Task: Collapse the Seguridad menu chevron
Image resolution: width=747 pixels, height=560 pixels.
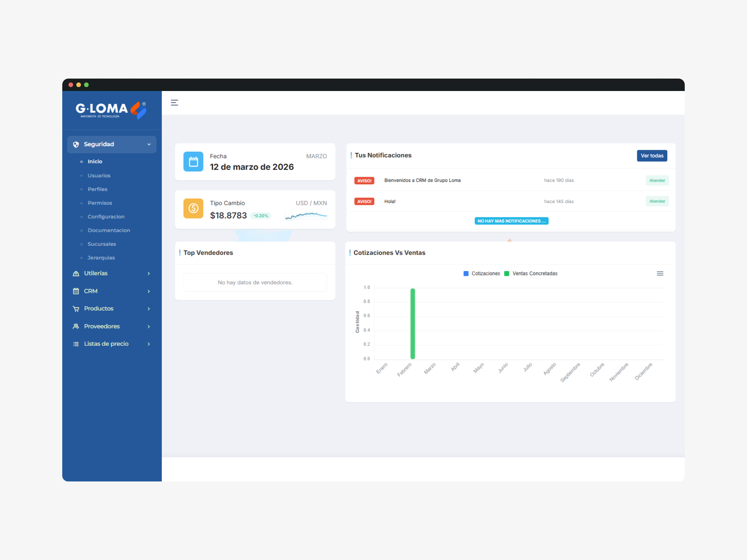Action: 149,144
